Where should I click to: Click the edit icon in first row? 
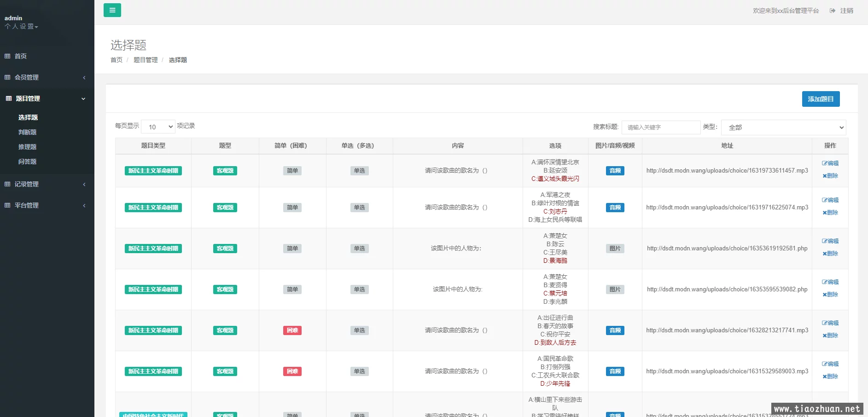(824, 163)
